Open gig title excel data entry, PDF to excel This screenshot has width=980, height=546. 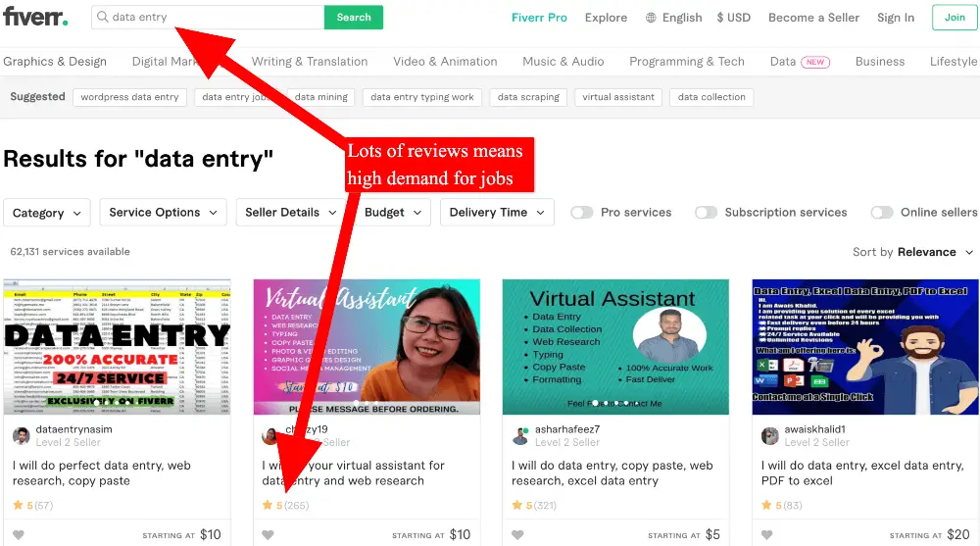(862, 472)
